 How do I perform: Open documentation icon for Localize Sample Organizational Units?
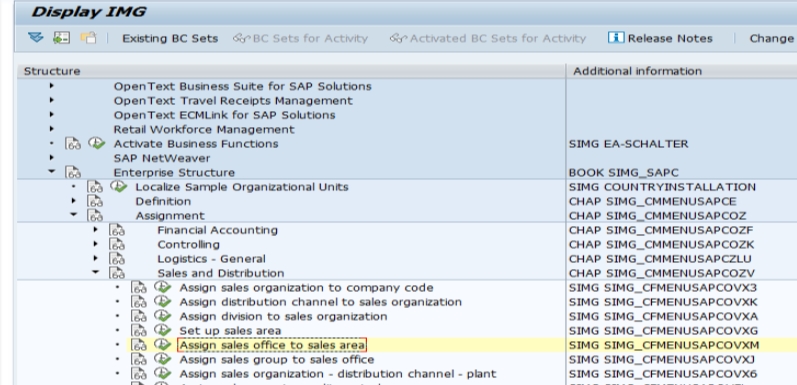pyautogui.click(x=95, y=187)
